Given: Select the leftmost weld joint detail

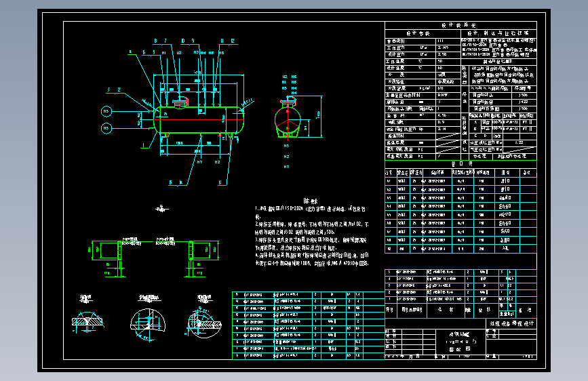Looking at the screenshot, I should pyautogui.click(x=87, y=321).
